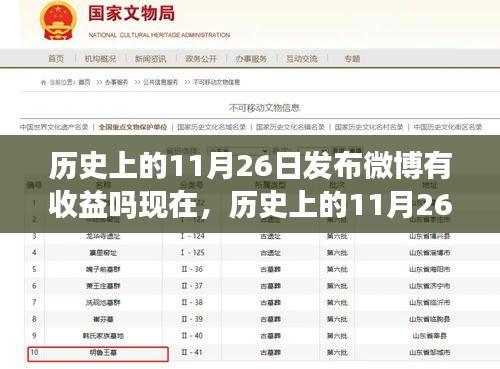Switch to 国家历史文化名镇名录 tab

pyautogui.click(x=290, y=127)
